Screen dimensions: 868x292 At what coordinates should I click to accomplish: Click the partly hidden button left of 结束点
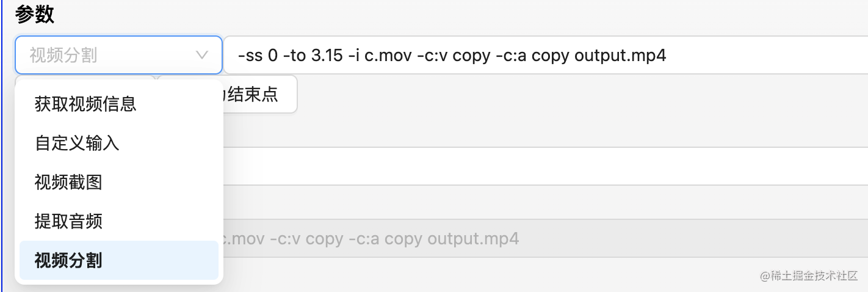(x=85, y=78)
